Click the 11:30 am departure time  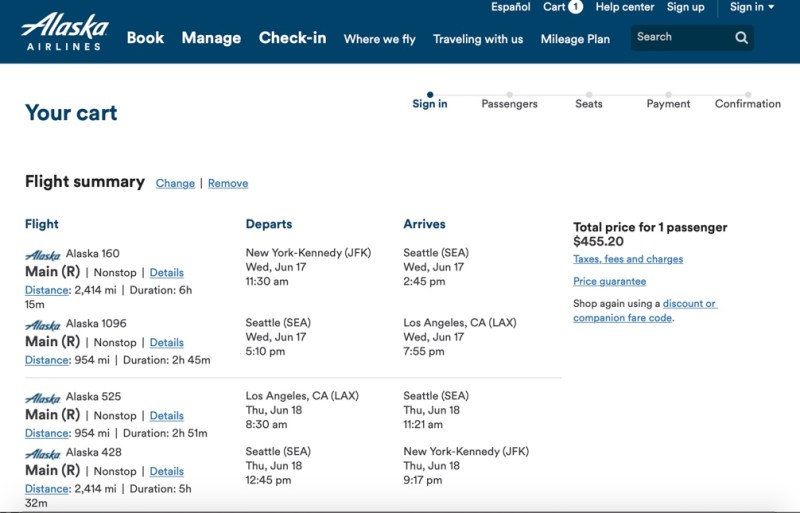(267, 282)
